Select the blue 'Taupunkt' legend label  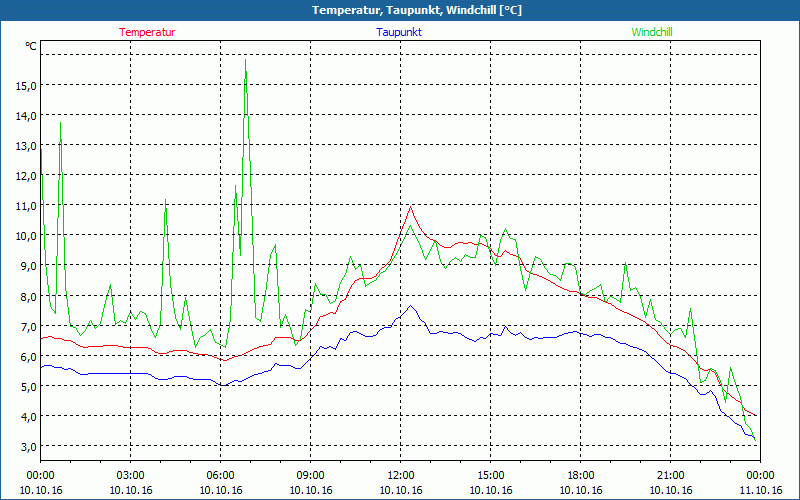tap(399, 32)
